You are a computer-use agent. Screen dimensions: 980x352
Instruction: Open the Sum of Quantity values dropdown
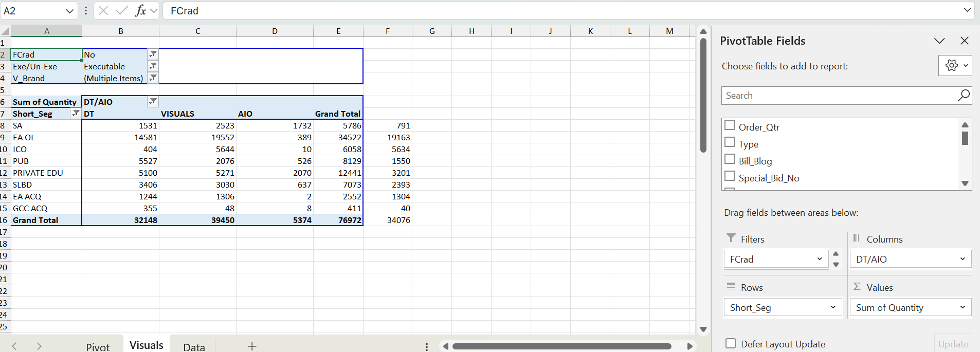tap(962, 307)
